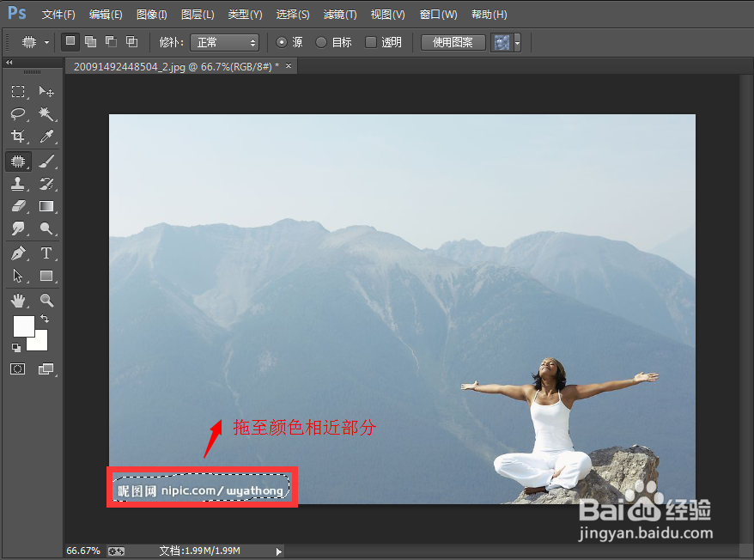The height and width of the screenshot is (560, 754).
Task: Enable Quick Mask mode
Action: click(19, 368)
